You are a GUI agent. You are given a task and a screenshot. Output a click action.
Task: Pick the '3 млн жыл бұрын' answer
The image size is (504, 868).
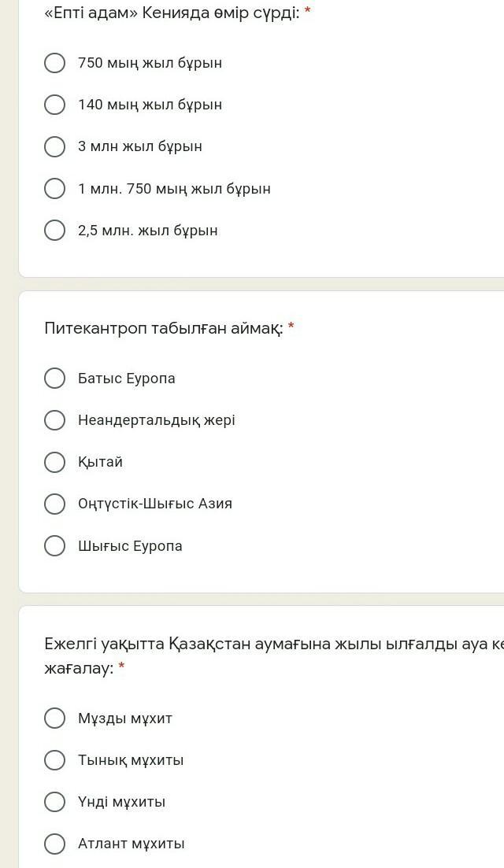(54, 146)
